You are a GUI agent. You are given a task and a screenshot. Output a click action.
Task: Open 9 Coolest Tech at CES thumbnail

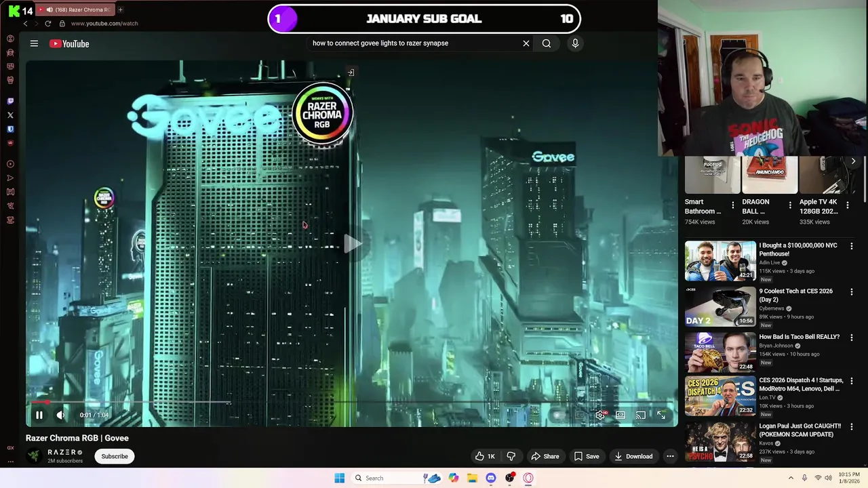[720, 306]
